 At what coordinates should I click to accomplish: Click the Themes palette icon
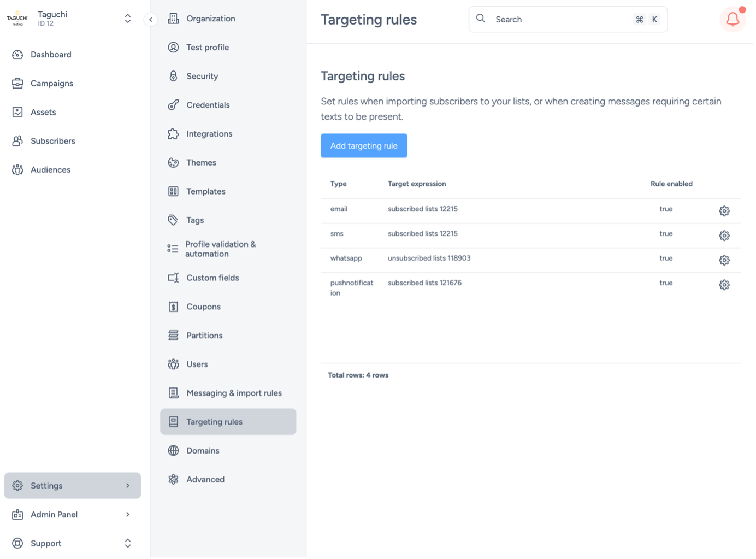click(x=173, y=162)
